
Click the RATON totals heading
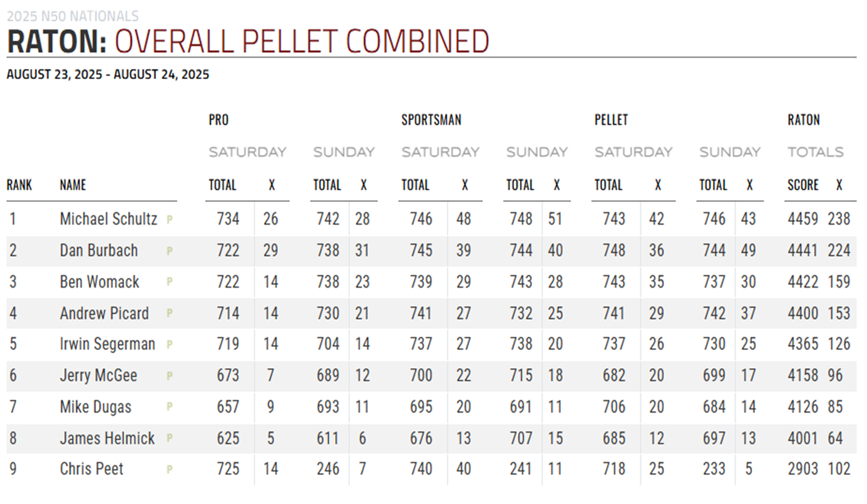804,120
